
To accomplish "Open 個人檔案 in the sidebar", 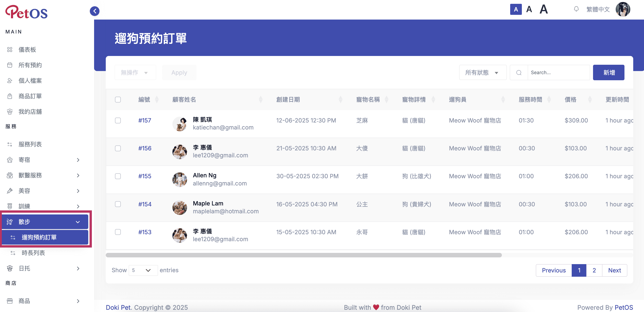I will coord(30,80).
